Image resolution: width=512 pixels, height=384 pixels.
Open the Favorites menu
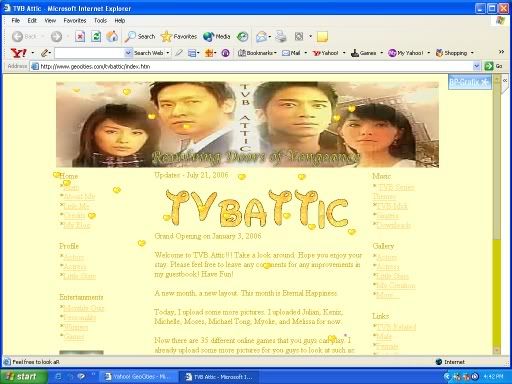tap(75, 21)
